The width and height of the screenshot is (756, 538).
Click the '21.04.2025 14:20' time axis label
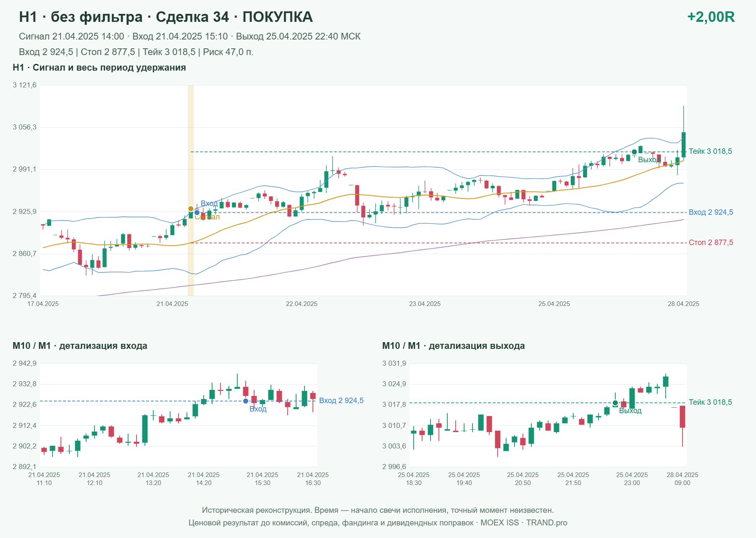click(x=204, y=479)
